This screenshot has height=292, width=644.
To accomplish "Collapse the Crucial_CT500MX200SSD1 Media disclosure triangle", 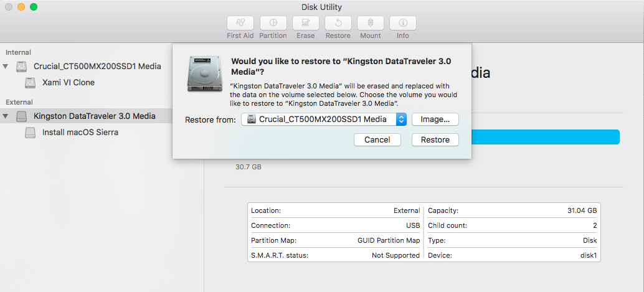I will coord(6,67).
